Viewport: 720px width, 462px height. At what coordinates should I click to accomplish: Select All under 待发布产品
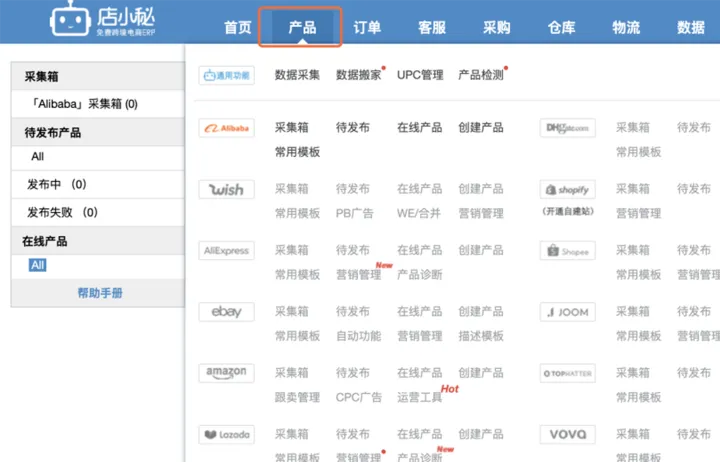[98, 157]
